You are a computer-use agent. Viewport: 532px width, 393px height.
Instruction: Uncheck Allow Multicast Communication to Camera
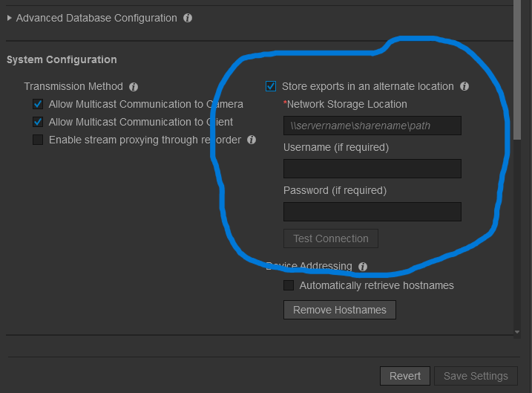38,105
